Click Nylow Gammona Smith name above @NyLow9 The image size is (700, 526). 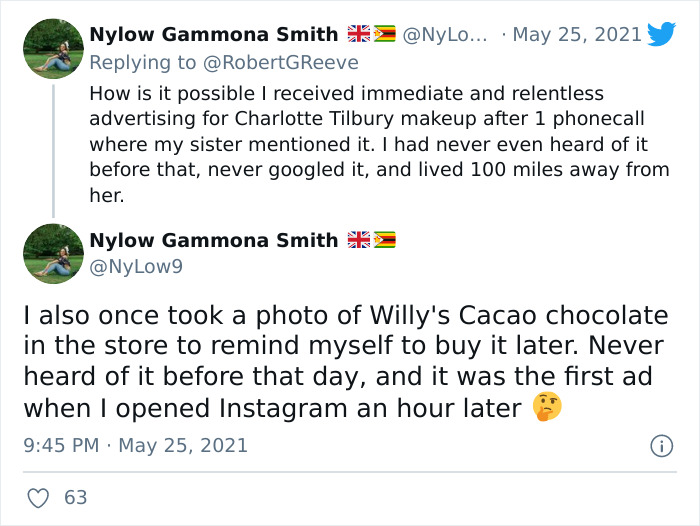pyautogui.click(x=214, y=240)
